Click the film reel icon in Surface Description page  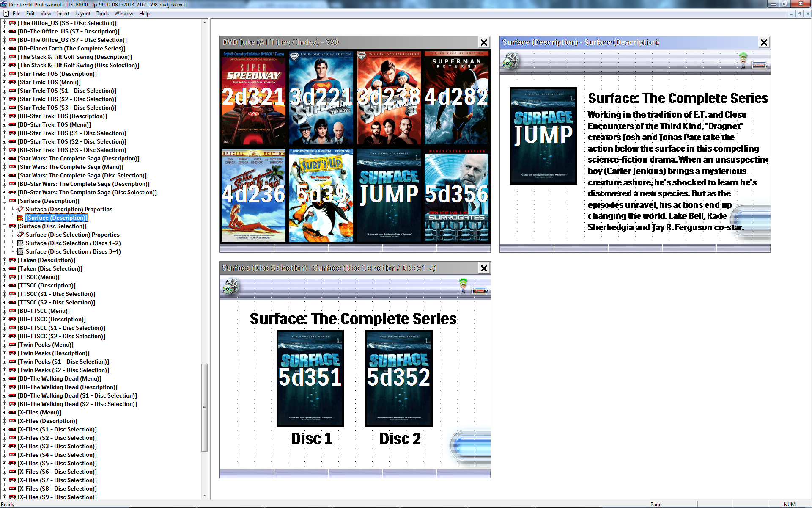point(510,61)
